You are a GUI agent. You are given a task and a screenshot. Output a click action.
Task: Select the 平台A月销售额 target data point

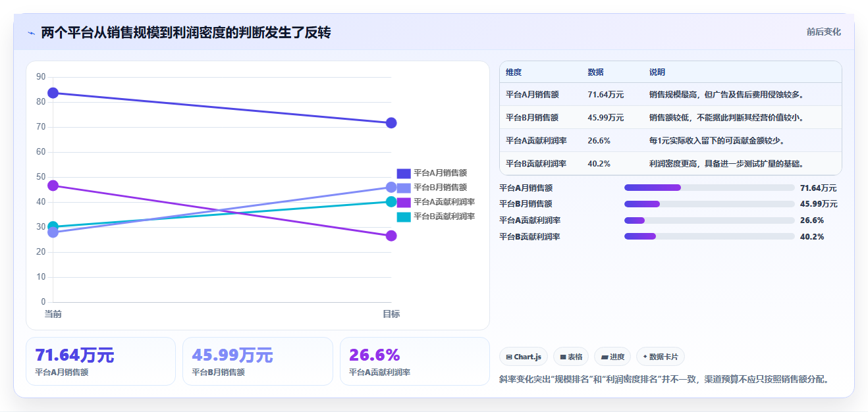[x=391, y=123]
